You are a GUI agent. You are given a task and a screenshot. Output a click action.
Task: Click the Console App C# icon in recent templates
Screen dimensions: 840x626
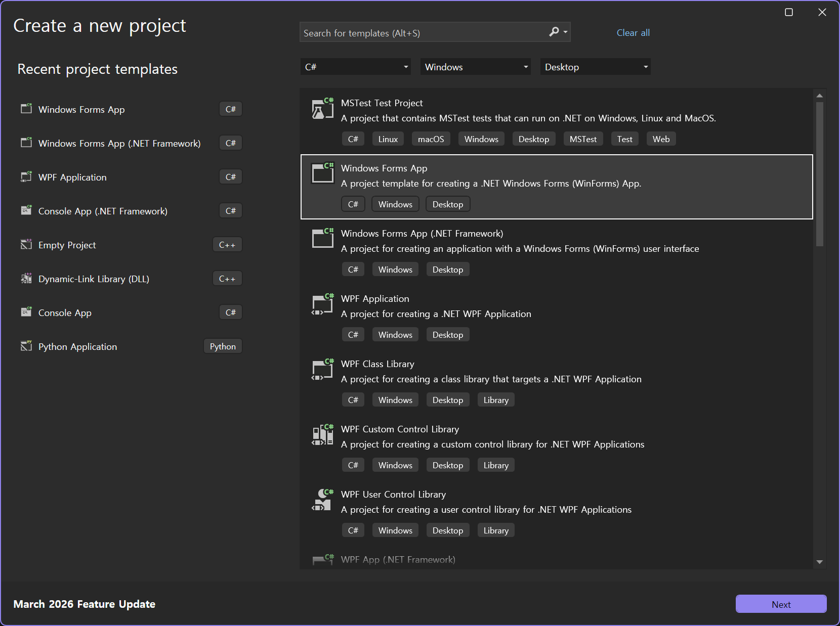pyautogui.click(x=26, y=312)
